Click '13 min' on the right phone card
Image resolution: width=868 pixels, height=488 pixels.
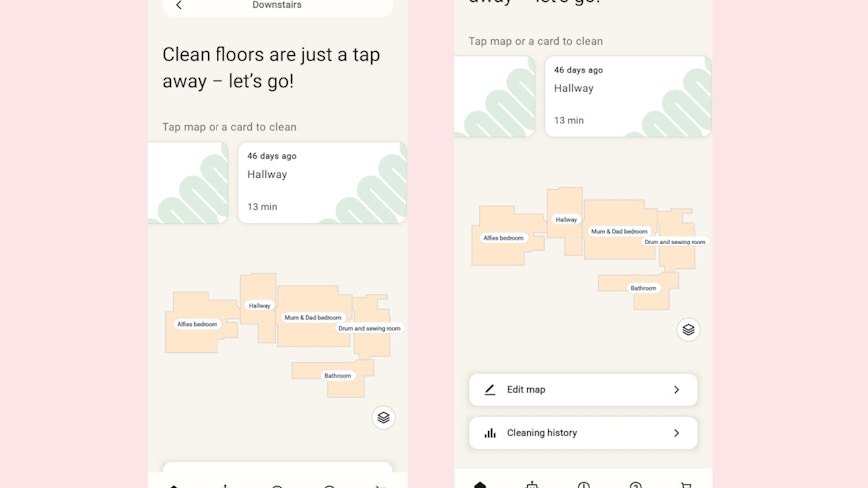pos(569,120)
